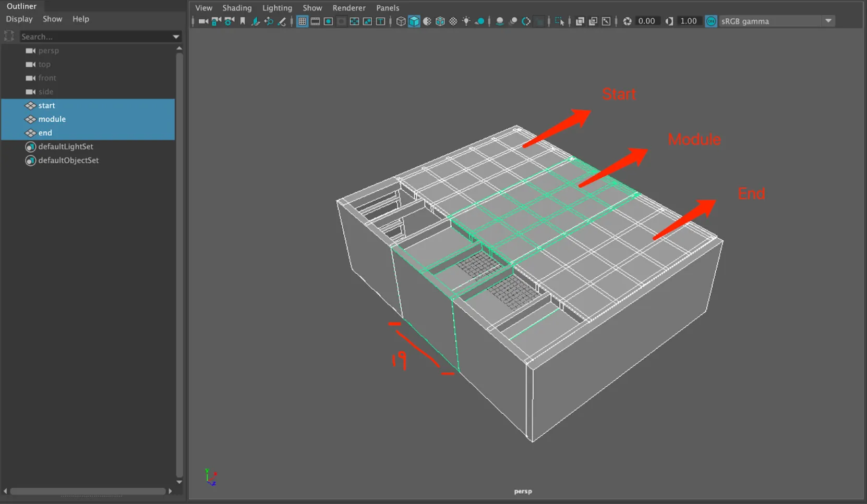The width and height of the screenshot is (867, 504).
Task: Open the sRGB gamma dropdown
Action: point(828,21)
